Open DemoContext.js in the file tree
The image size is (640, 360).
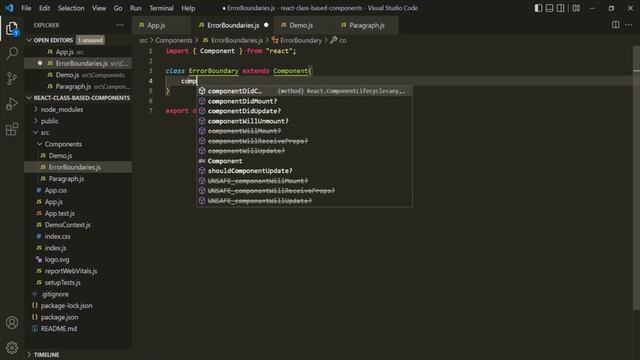pyautogui.click(x=78, y=225)
